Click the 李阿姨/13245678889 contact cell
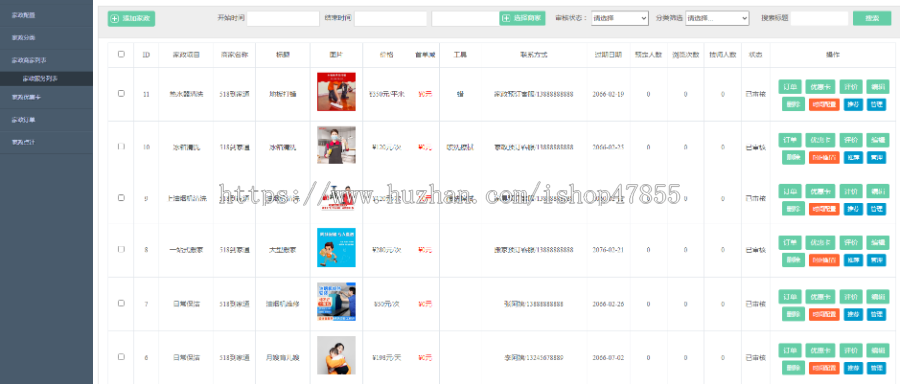This screenshot has height=384, width=900. point(533,358)
